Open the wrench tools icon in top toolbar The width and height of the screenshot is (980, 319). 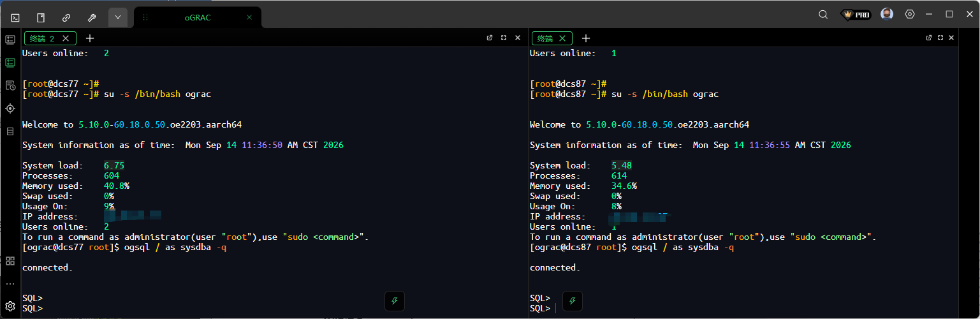(x=92, y=17)
